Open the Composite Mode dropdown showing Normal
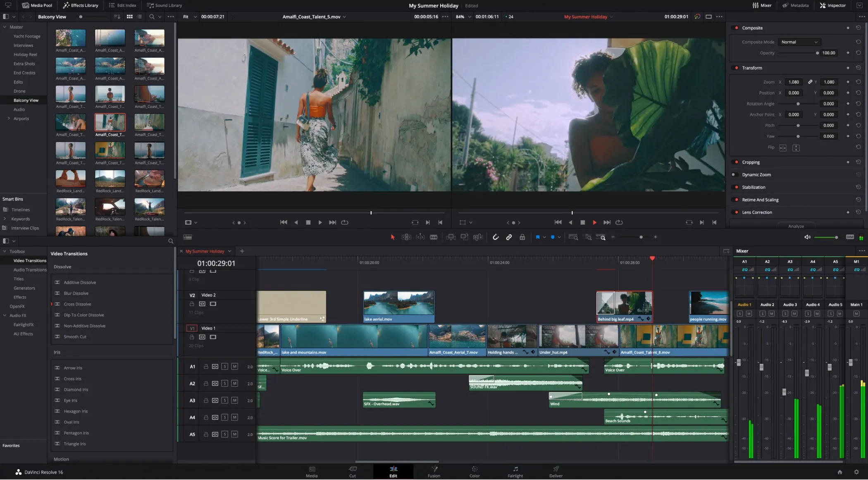Image resolution: width=868 pixels, height=480 pixels. (799, 42)
